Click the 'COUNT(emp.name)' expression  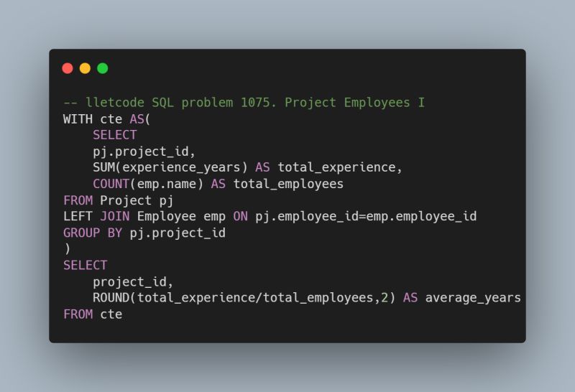point(148,184)
